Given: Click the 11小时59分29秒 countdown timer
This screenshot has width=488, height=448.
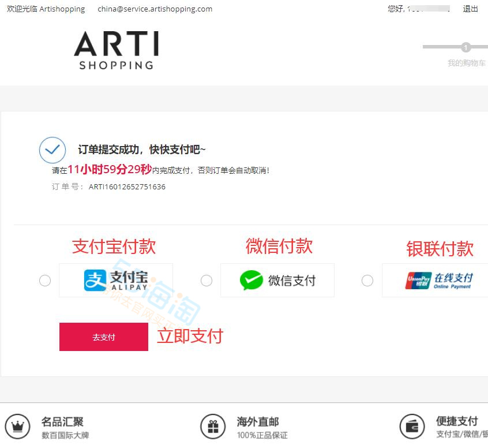Looking at the screenshot, I should click(x=110, y=169).
